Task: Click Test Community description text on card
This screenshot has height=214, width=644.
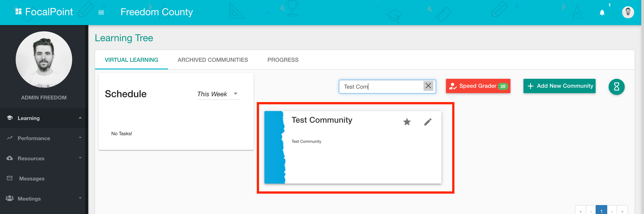Action: tap(306, 141)
